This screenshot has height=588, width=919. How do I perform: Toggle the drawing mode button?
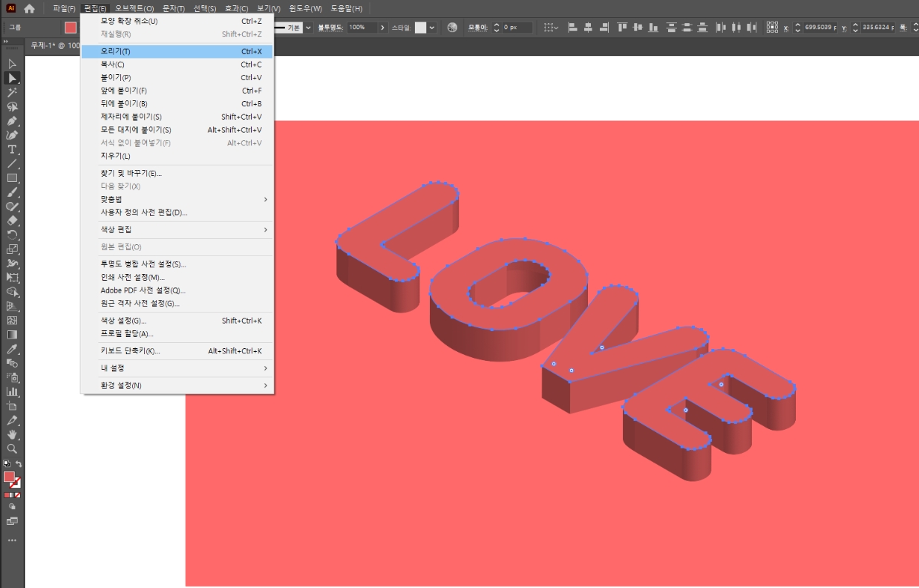click(12, 506)
